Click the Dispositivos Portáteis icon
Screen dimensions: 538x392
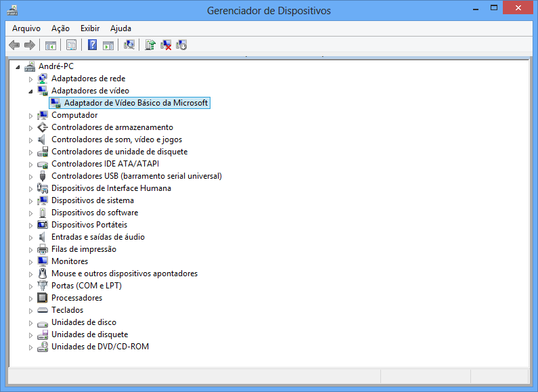[43, 225]
